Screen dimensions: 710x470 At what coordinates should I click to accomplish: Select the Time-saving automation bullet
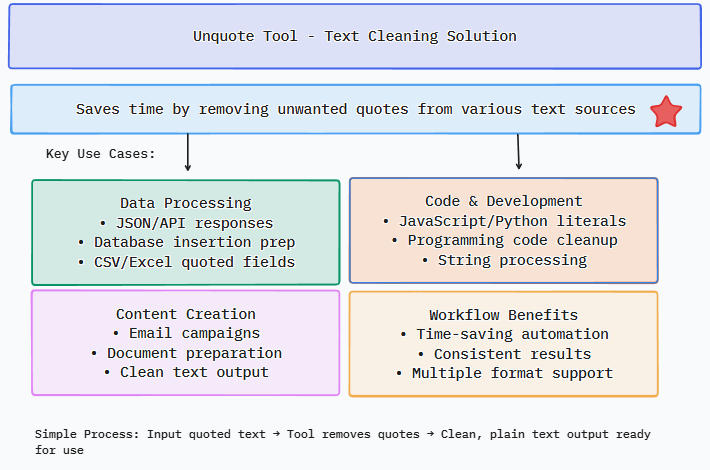click(x=504, y=334)
